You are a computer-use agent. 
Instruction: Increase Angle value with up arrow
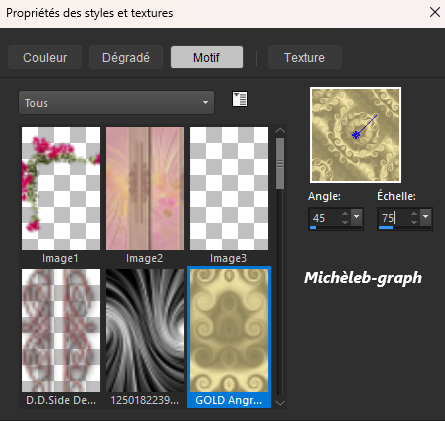point(345,214)
